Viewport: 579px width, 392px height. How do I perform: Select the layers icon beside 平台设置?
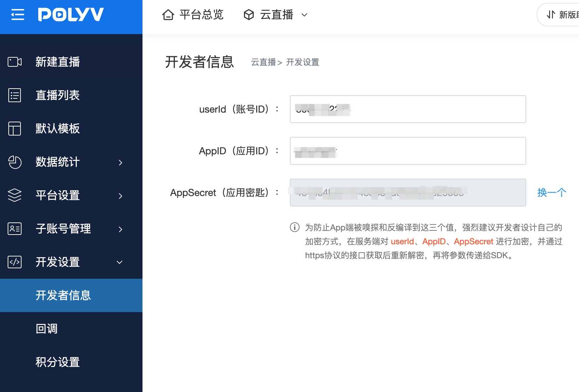[x=14, y=195]
